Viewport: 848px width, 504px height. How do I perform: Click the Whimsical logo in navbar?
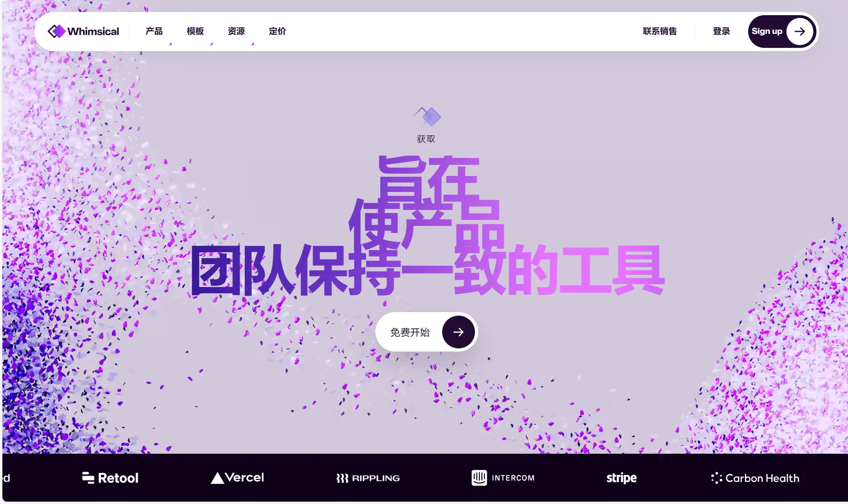point(83,31)
